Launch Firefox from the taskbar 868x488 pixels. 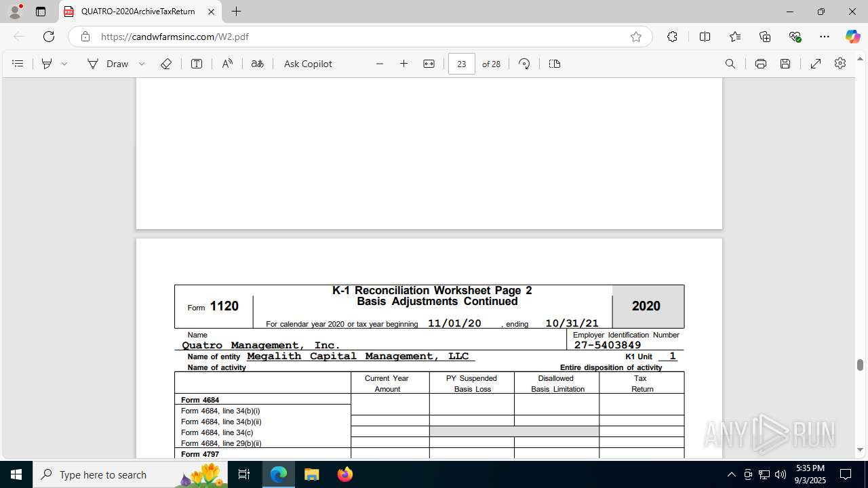point(345,474)
